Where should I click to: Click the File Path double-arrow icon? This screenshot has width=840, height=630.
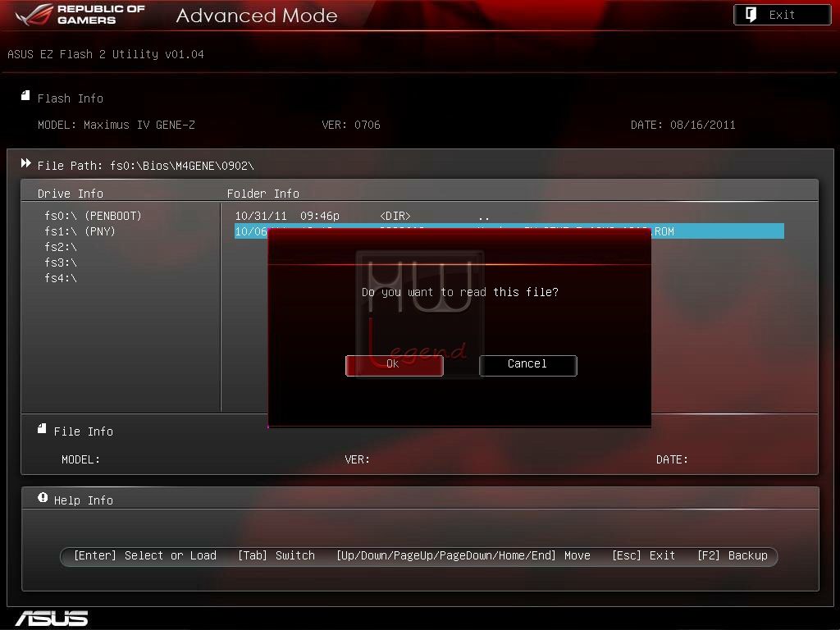click(x=25, y=163)
